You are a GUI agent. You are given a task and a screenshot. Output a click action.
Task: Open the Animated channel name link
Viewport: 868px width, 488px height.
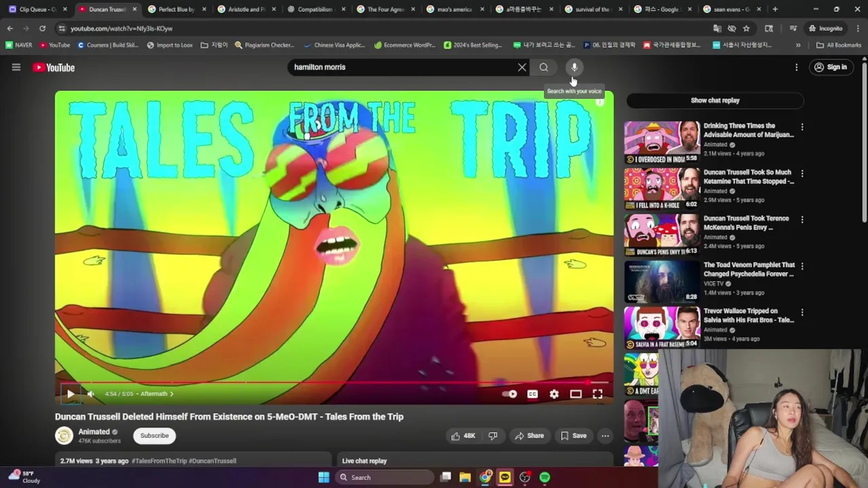coord(94,432)
